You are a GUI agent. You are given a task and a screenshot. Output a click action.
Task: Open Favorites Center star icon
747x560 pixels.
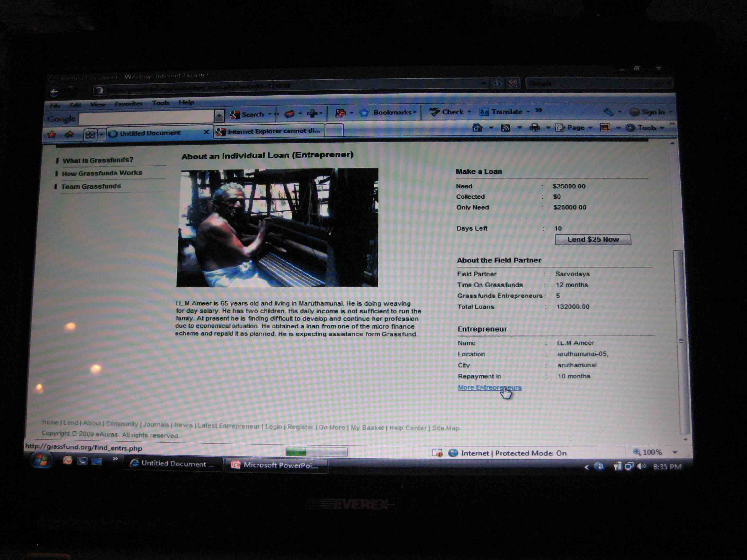pyautogui.click(x=52, y=135)
